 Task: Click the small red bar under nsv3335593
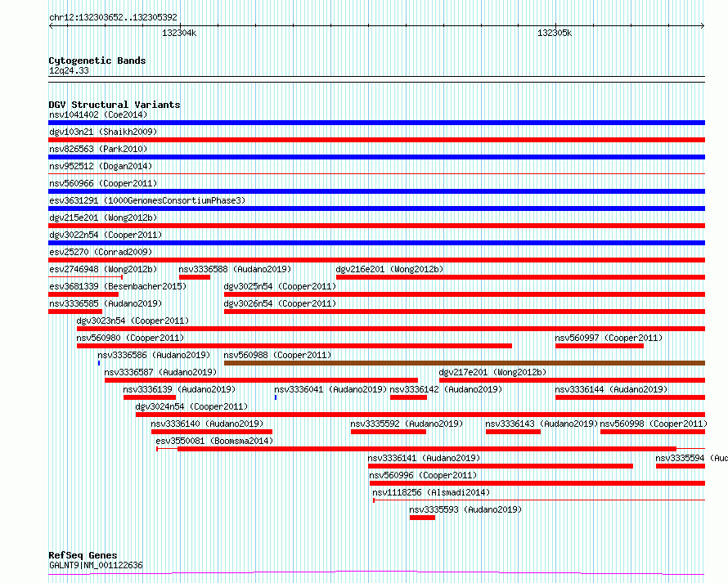click(x=423, y=518)
